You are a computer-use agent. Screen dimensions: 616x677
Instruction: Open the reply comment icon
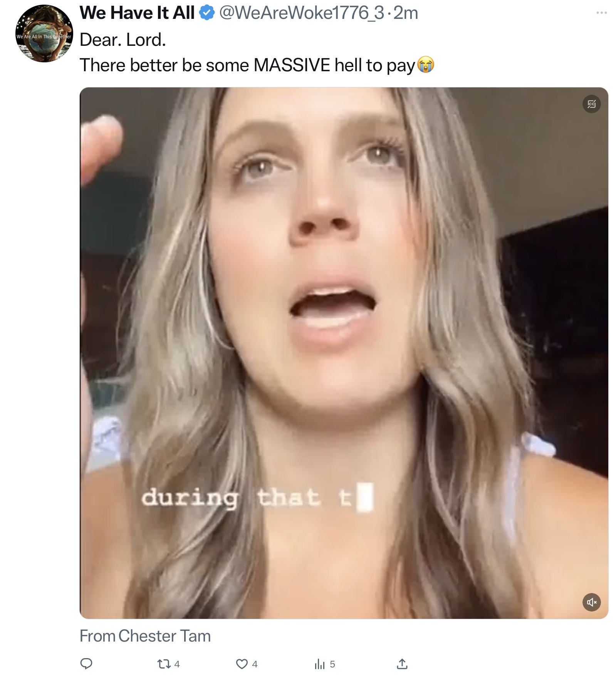(86, 664)
